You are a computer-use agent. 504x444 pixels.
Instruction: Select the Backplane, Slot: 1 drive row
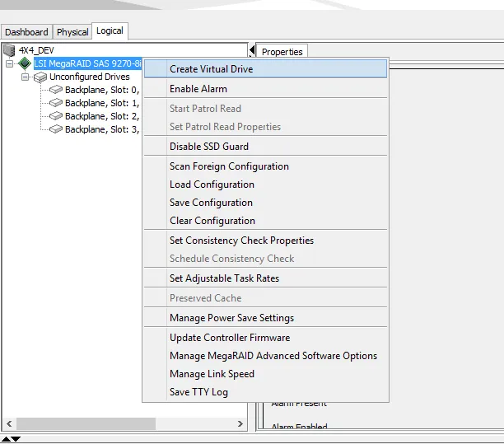(x=102, y=103)
